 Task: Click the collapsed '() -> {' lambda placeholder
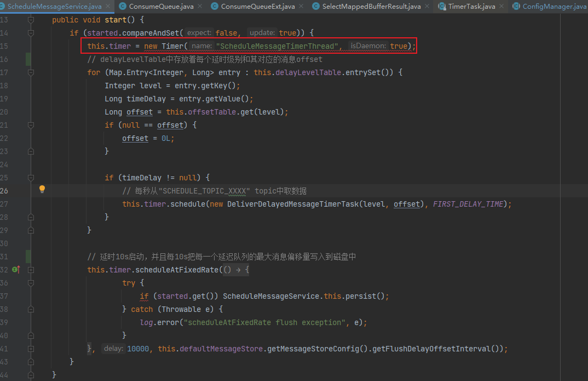237,270
